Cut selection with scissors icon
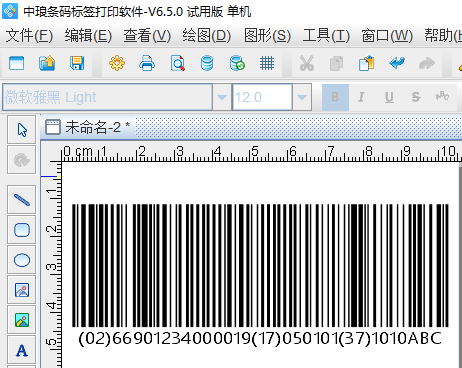Viewport: 462px width, 368px height. coord(307,63)
